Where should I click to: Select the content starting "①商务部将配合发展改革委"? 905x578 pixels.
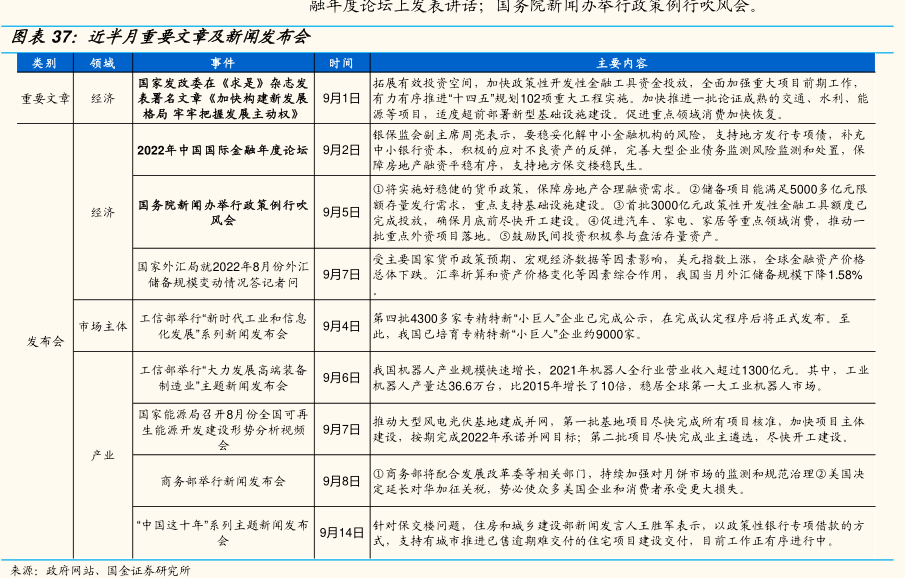(x=619, y=481)
